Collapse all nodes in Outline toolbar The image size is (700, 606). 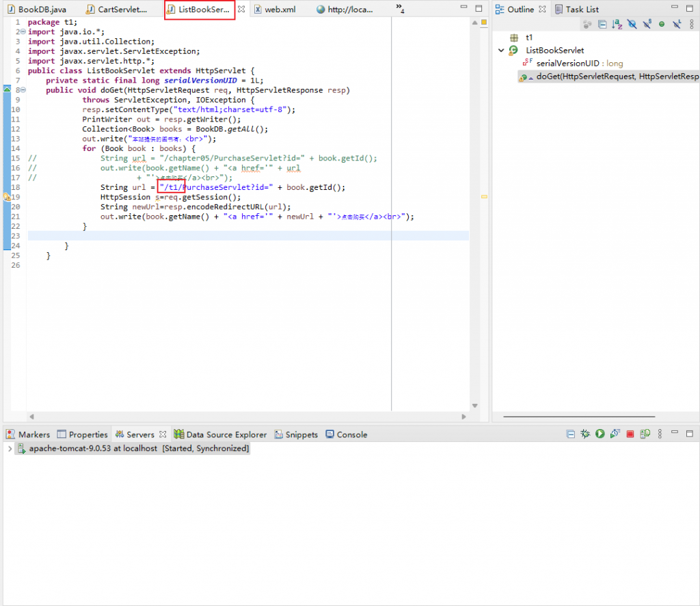click(602, 25)
